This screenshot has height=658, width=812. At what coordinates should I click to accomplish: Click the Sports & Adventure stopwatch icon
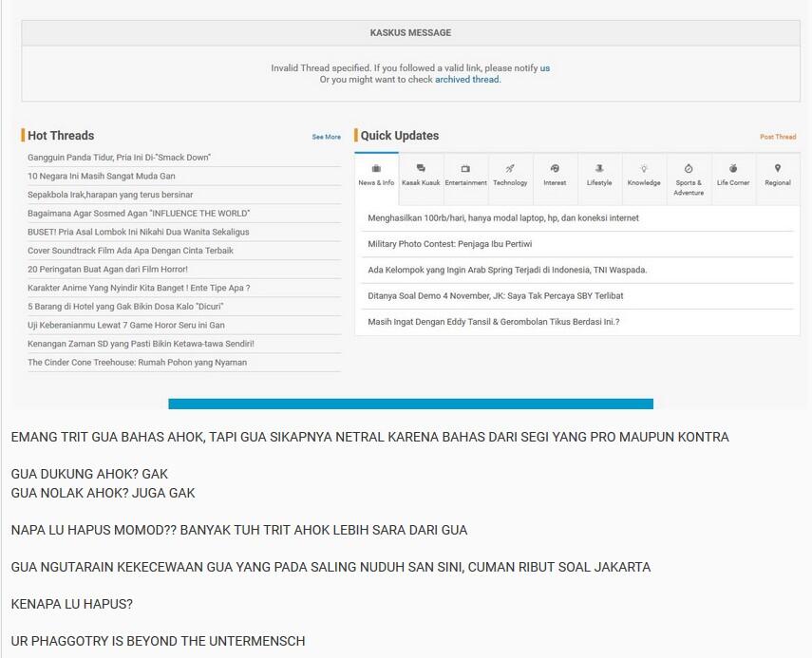coord(689,168)
